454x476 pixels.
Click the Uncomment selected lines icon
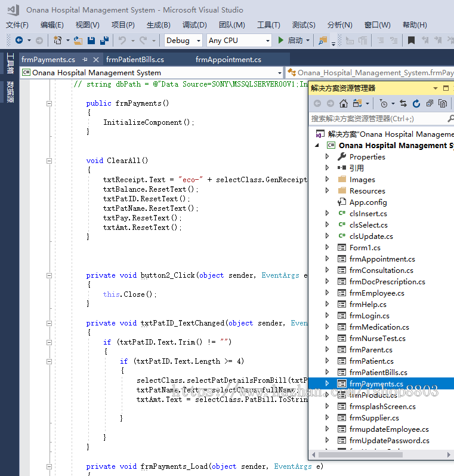[394, 41]
